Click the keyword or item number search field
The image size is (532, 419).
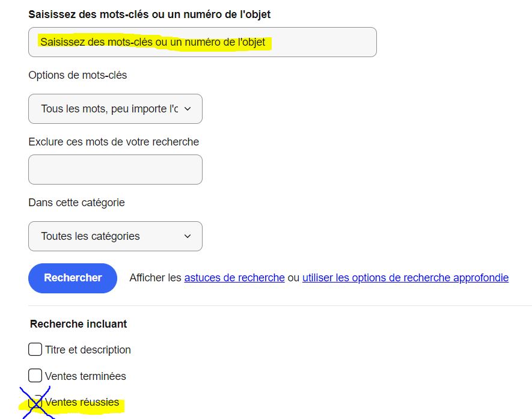click(x=202, y=42)
